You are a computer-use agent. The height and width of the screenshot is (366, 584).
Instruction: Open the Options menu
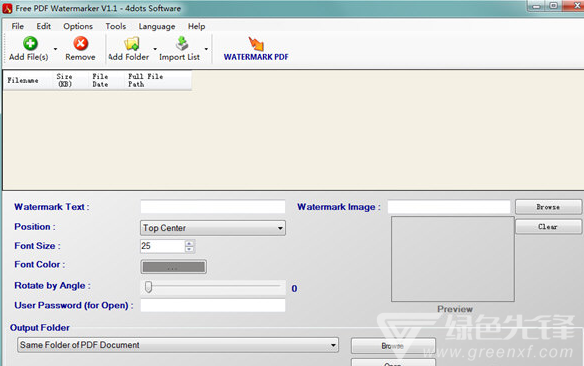(x=78, y=26)
